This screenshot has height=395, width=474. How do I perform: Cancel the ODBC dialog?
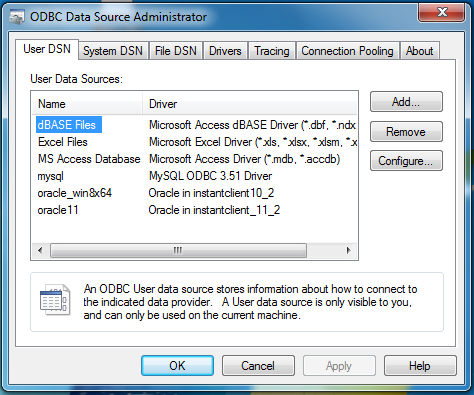coord(258,366)
